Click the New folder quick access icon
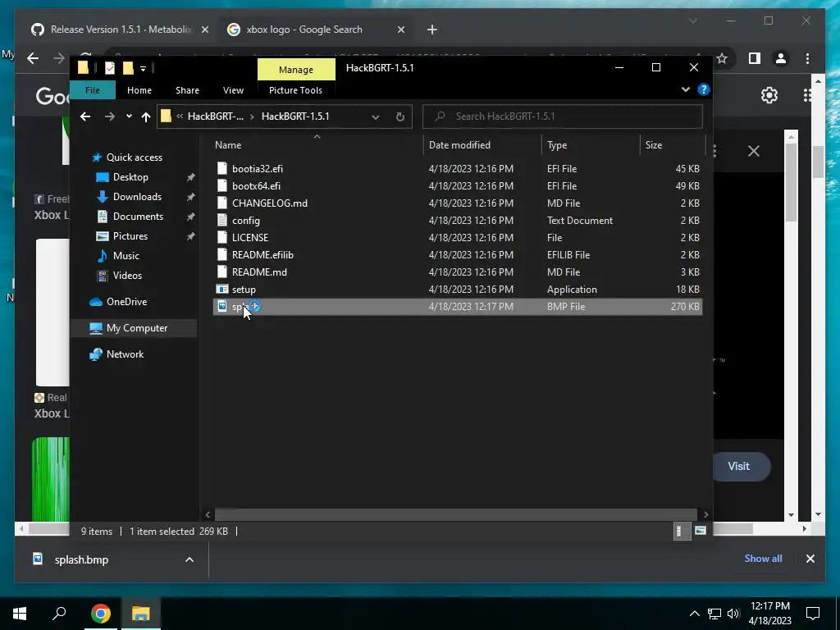This screenshot has width=840, height=630. pos(128,68)
